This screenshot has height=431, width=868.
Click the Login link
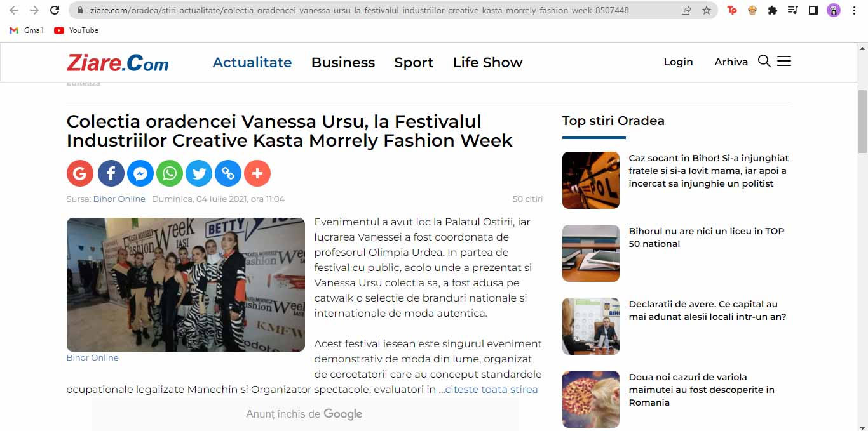[x=678, y=62]
